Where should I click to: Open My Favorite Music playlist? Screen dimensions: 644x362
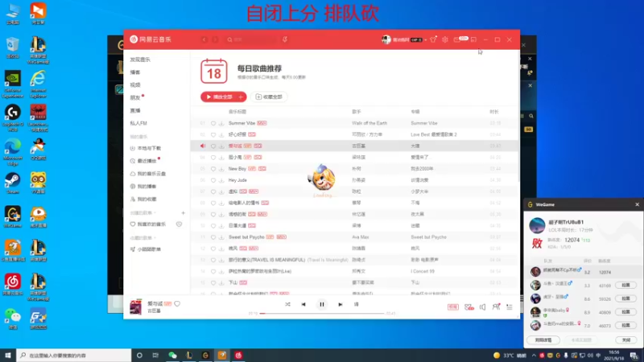click(148, 224)
